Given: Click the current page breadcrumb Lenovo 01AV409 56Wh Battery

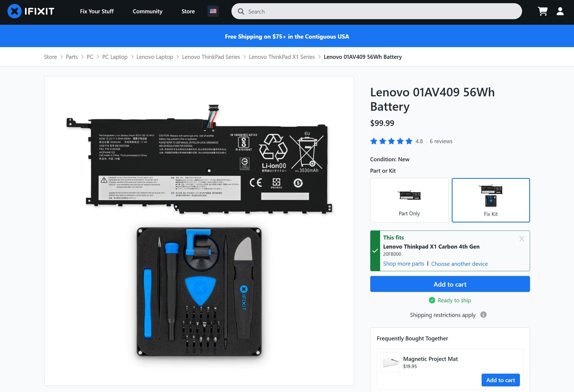Looking at the screenshot, I should (363, 57).
